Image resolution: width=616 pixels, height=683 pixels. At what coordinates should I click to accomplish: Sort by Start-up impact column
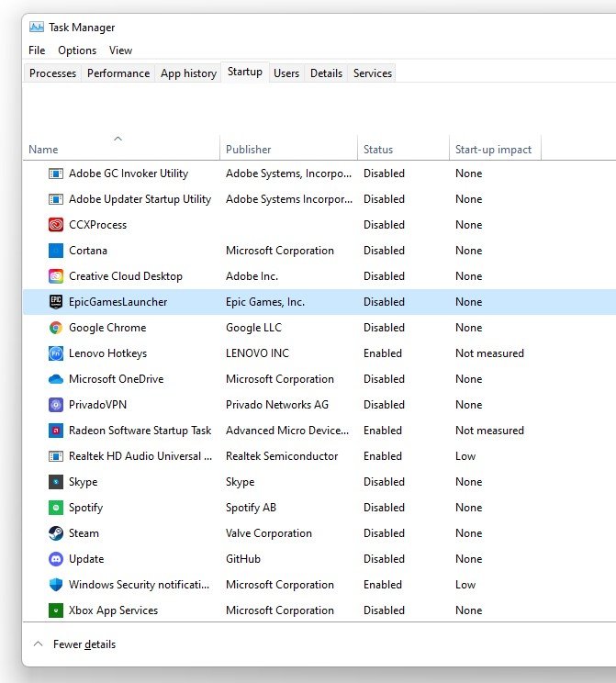pos(493,150)
